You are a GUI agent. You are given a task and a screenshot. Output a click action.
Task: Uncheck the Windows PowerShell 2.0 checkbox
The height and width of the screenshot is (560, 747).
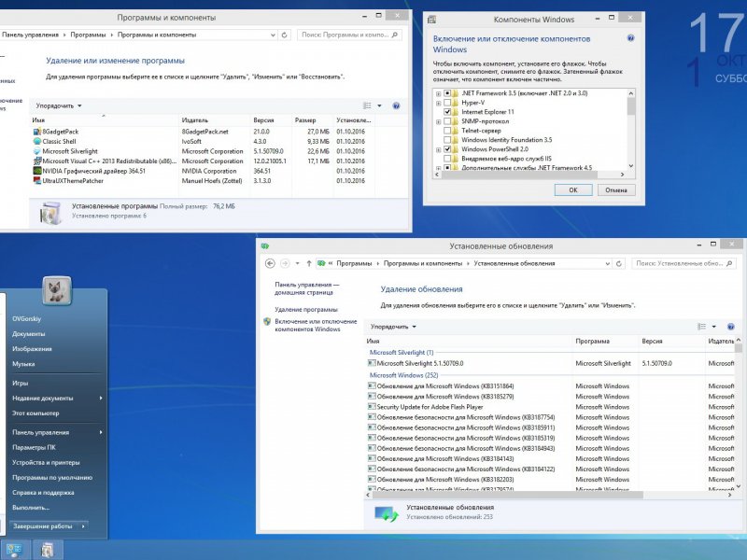point(447,149)
